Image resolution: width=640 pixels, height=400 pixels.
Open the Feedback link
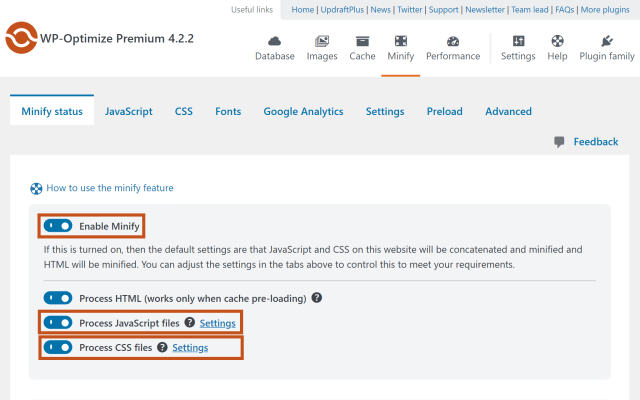pos(596,142)
